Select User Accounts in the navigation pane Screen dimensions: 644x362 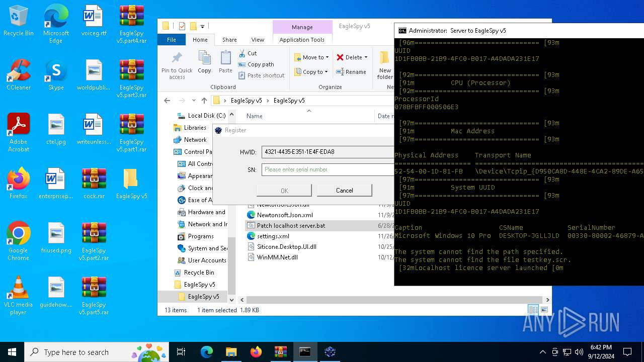coord(207,260)
